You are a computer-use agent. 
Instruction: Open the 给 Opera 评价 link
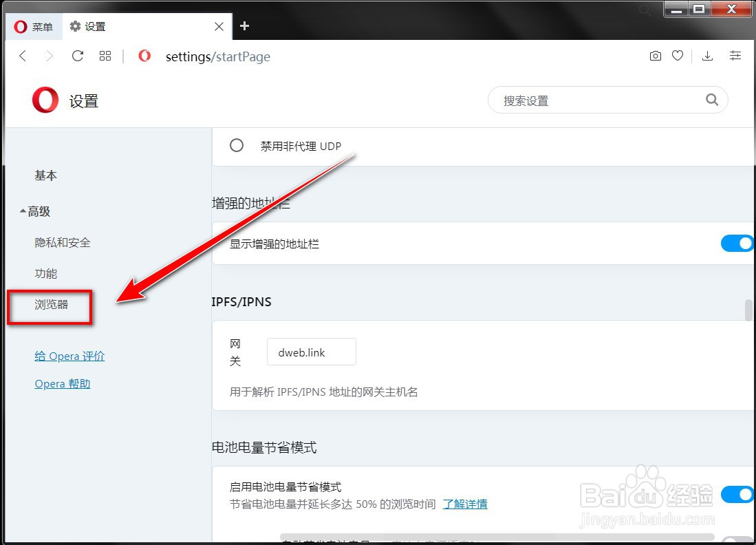click(69, 356)
